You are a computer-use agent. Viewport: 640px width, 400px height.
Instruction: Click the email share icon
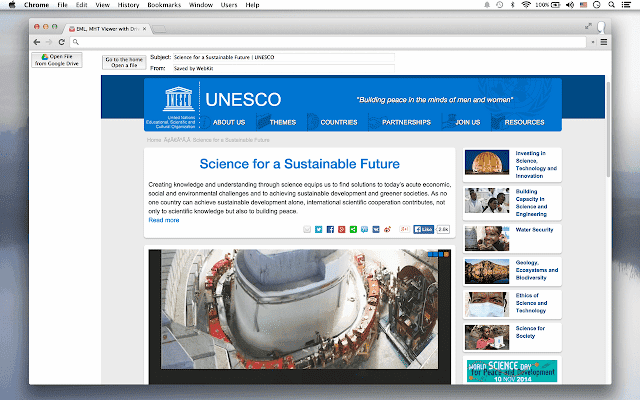tap(307, 229)
